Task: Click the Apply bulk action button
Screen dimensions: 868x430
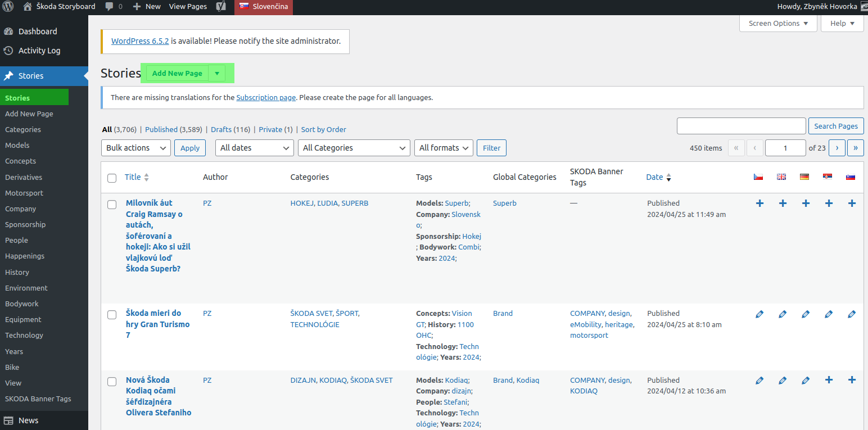Action: 190,148
